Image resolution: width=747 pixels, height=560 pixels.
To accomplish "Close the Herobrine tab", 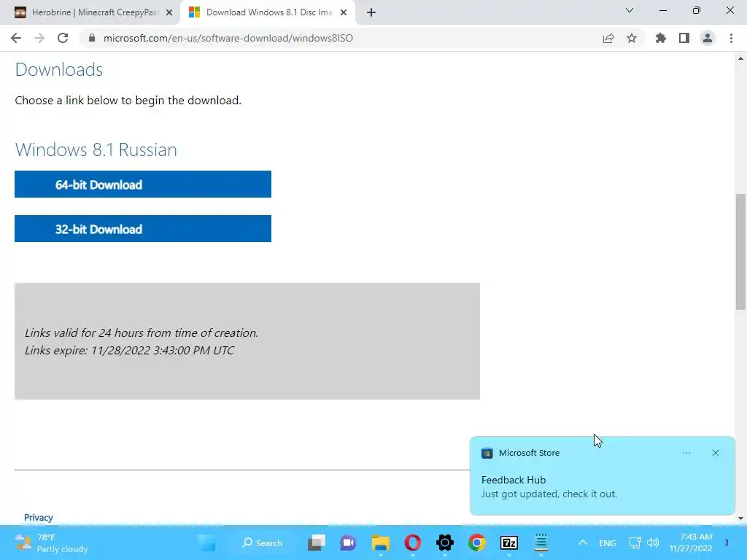I will 169,12.
